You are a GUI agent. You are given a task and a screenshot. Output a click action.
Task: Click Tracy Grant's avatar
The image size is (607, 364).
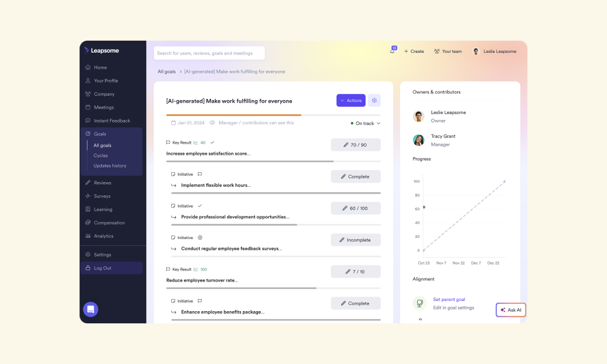tap(418, 140)
